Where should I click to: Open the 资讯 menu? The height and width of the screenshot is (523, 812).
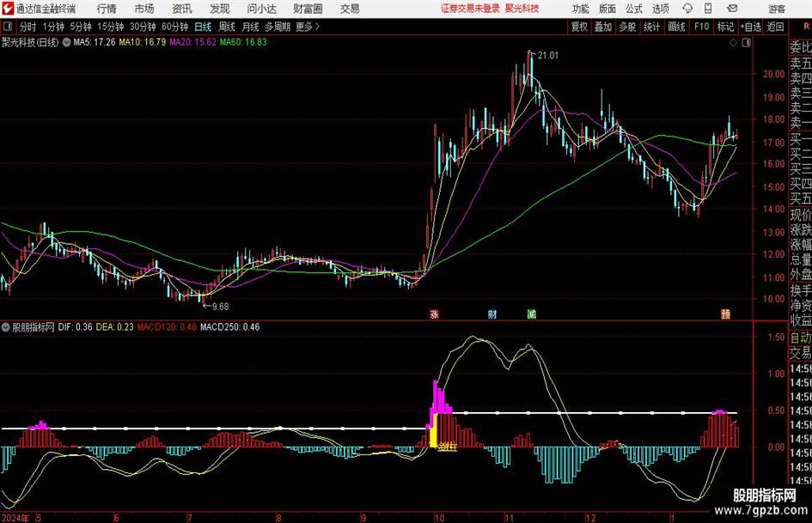(x=182, y=9)
